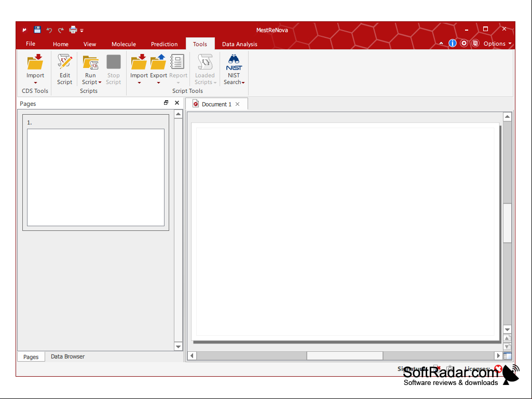Click horizontal scrollbar left arrow

(x=192, y=355)
